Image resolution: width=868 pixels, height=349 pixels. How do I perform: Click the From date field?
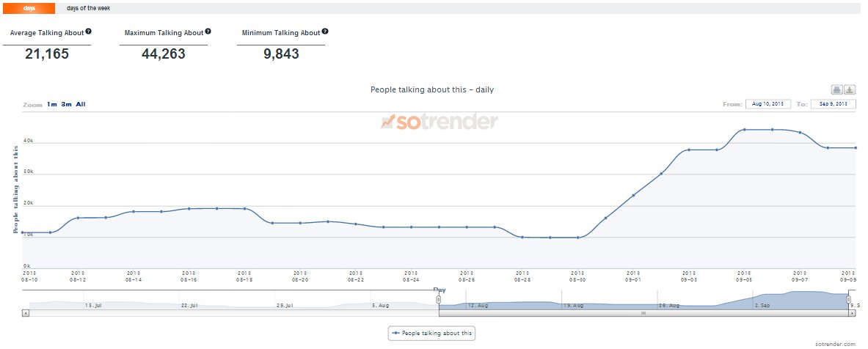[x=767, y=104]
